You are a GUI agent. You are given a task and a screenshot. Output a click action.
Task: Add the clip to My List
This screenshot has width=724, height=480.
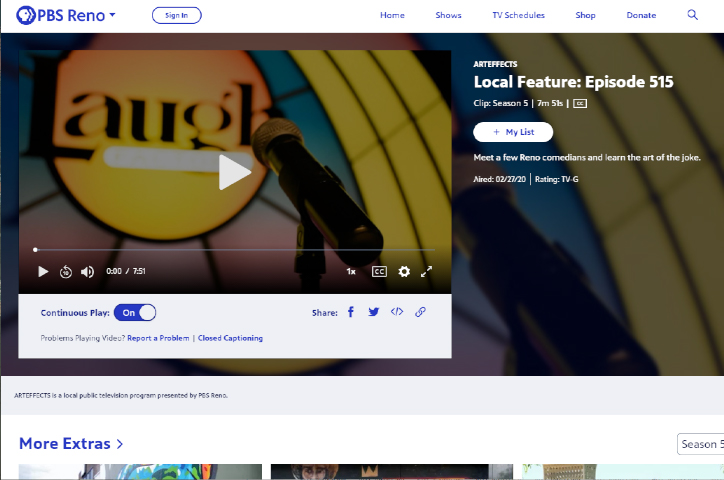(513, 132)
